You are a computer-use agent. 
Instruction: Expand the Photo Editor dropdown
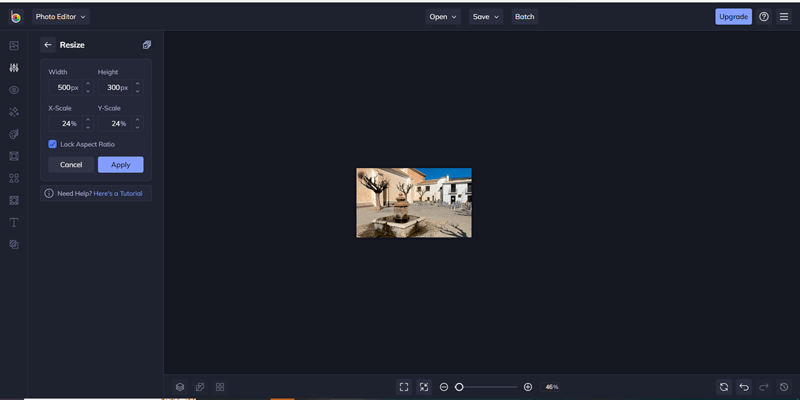61,17
